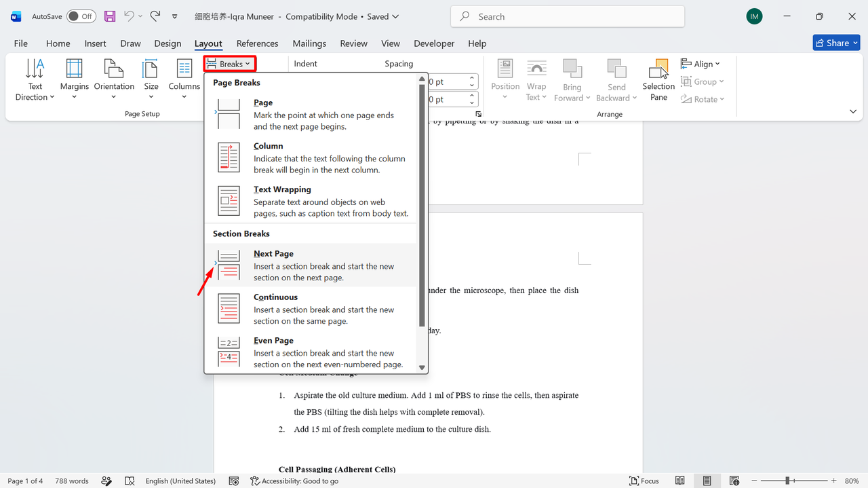Image resolution: width=868 pixels, height=488 pixels.
Task: Click the Share button
Action: 836,43
